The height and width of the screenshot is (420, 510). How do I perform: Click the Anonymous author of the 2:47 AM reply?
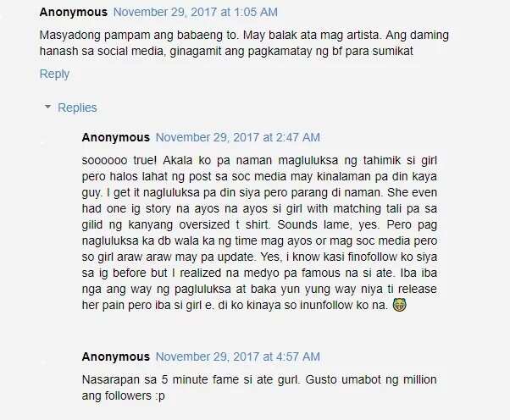point(116,137)
